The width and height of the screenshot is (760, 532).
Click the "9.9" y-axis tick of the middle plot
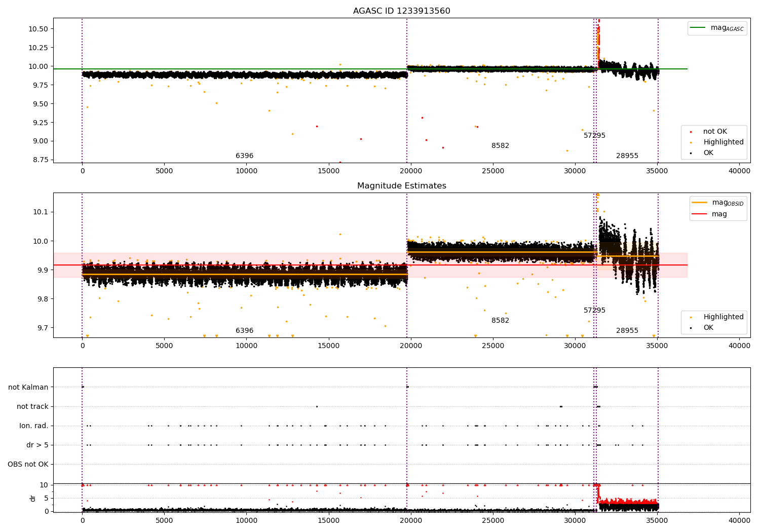[43, 270]
